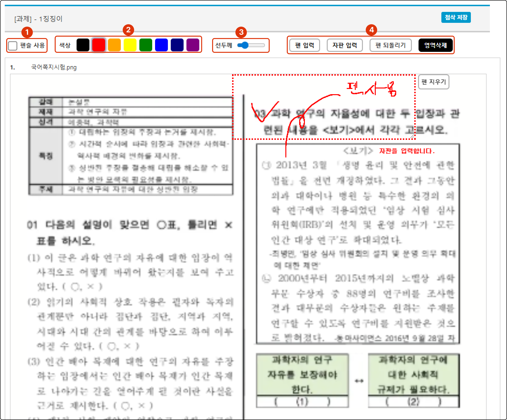Click the 영역삭제 button

435,45
